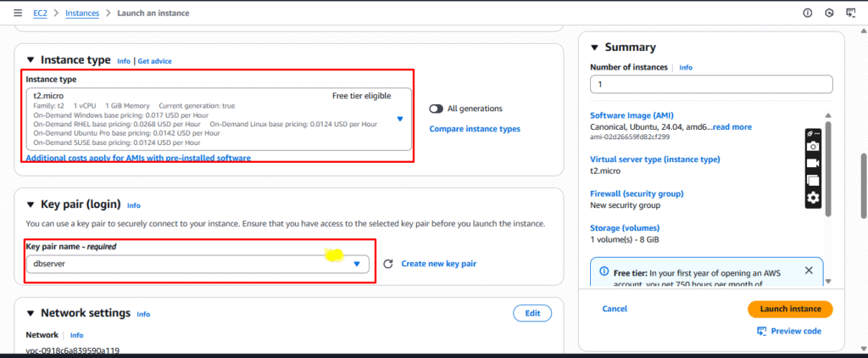Open Create new key pair link

(x=438, y=264)
